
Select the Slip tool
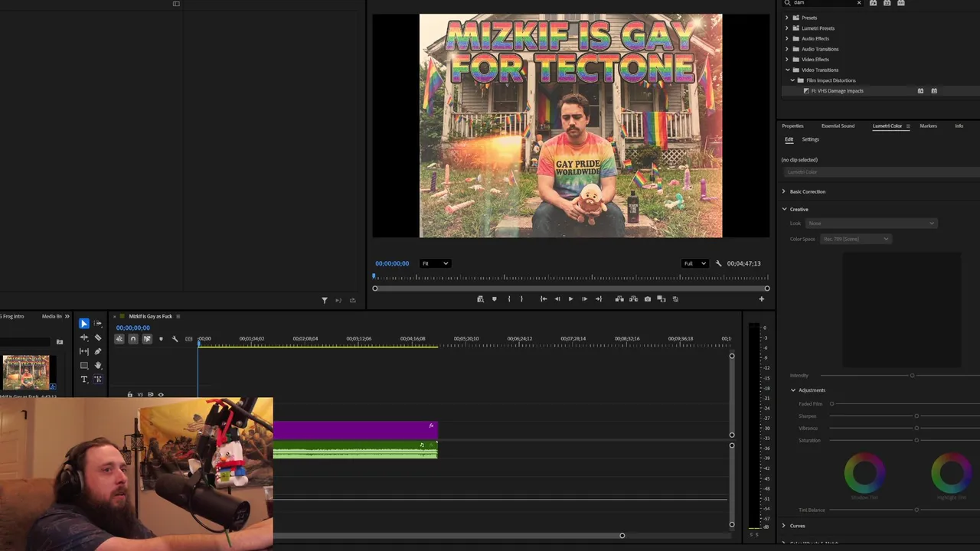point(84,351)
